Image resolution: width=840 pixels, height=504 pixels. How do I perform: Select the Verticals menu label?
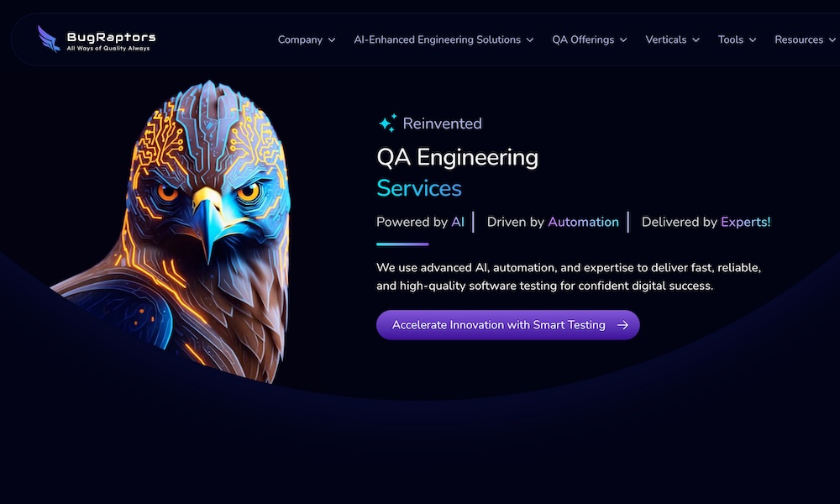click(665, 39)
